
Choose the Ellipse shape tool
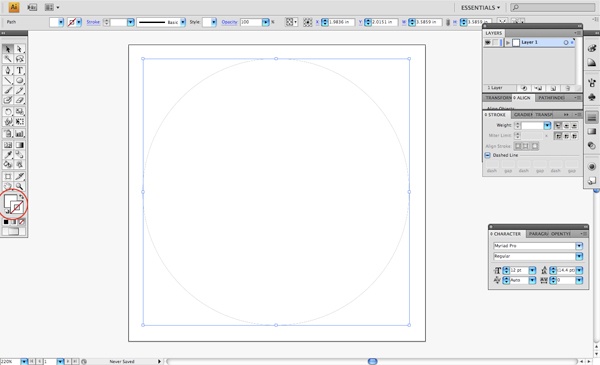coord(20,80)
